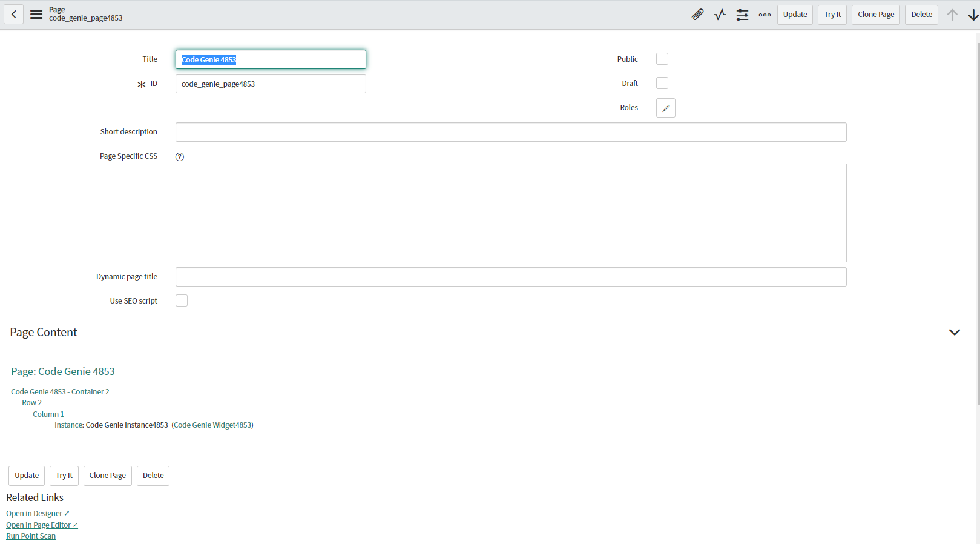980x544 pixels.
Task: Focus the ID input field
Action: [271, 84]
